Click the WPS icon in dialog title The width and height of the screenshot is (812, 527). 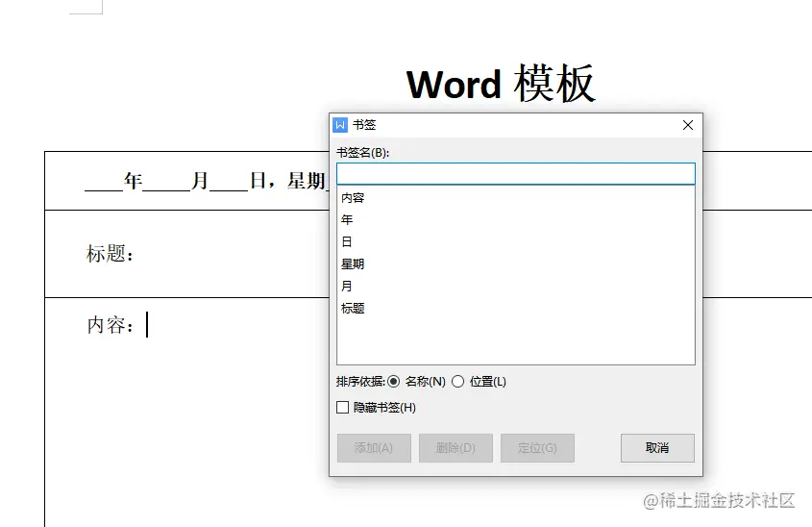tap(340, 125)
